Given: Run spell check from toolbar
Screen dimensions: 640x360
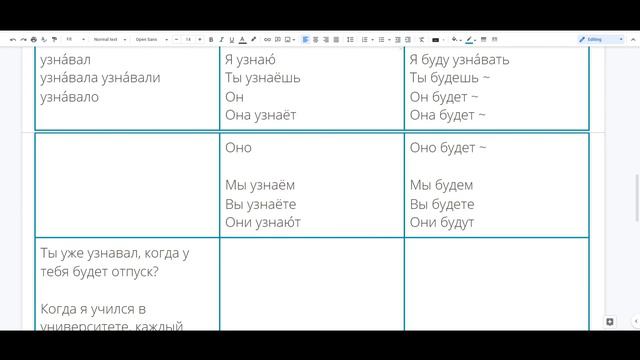Looking at the screenshot, I should pos(44,40).
